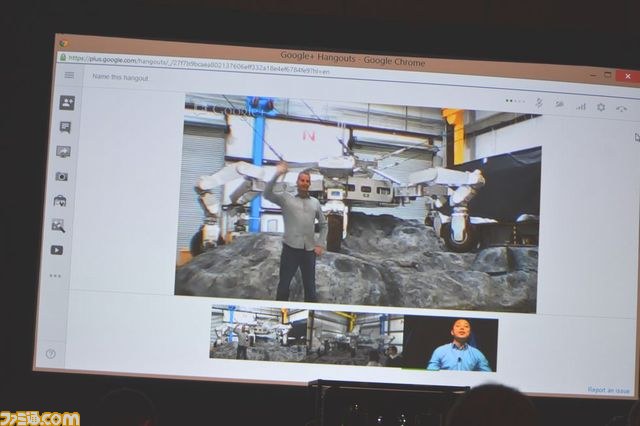Open the help question mark icon
Viewport: 640px width, 426px height.
(51, 354)
